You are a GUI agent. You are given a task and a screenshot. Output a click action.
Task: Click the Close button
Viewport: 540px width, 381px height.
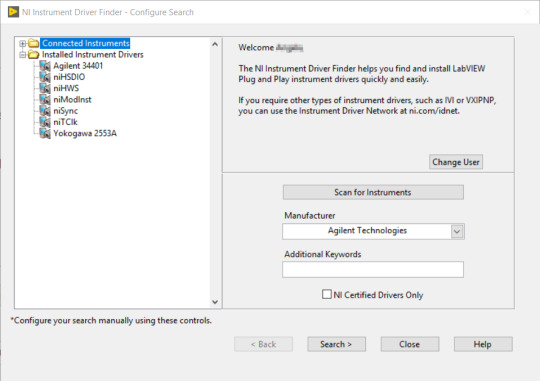click(409, 344)
